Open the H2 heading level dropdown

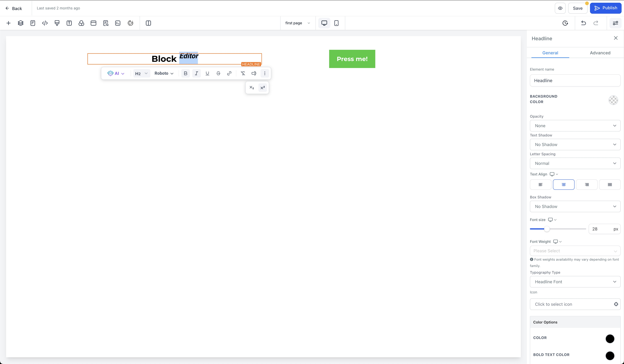141,73
